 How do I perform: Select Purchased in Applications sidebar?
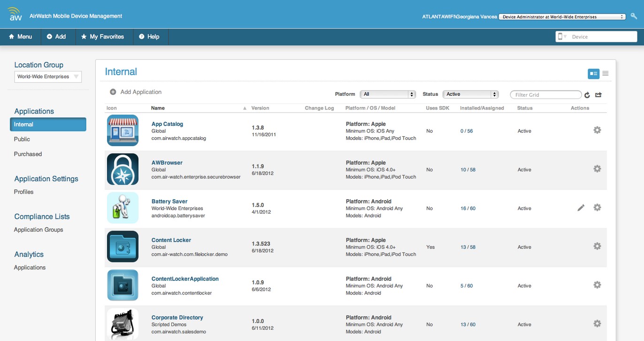[28, 154]
